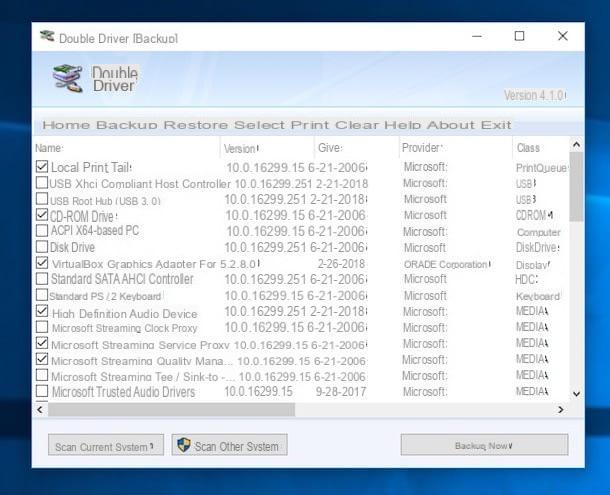Click the Double Driver logo in the banner
610x495 pixels.
(x=68, y=78)
